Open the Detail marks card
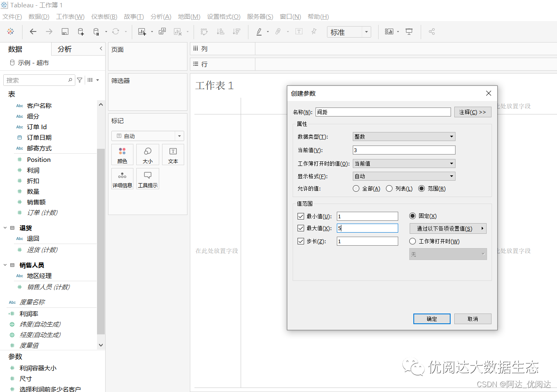The image size is (557, 392). [122, 179]
